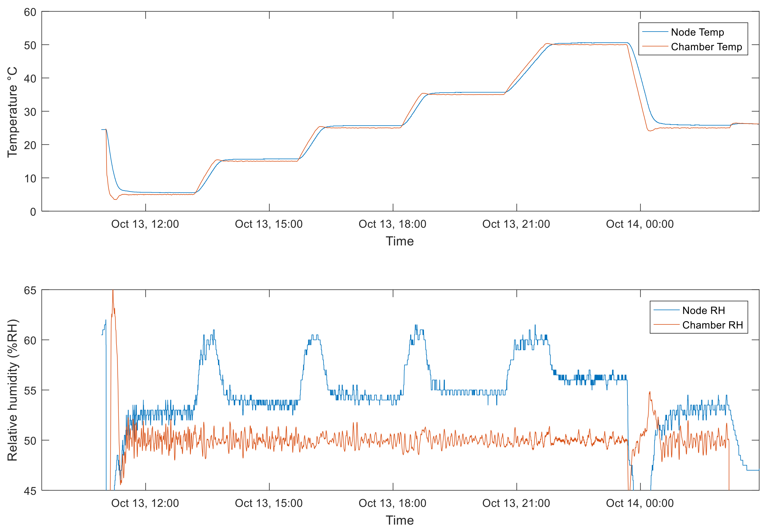This screenshot has height=532, width=767.
Task: Select the Relative humidity (%RH) axis label
Action: click(x=12, y=390)
